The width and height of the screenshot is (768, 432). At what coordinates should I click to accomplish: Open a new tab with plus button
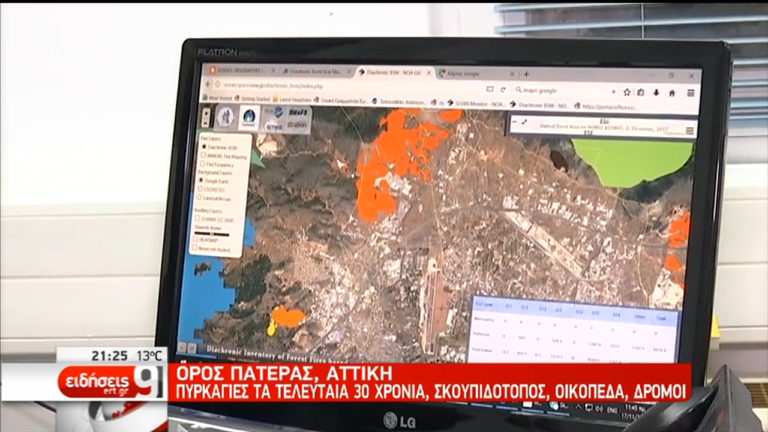(526, 74)
